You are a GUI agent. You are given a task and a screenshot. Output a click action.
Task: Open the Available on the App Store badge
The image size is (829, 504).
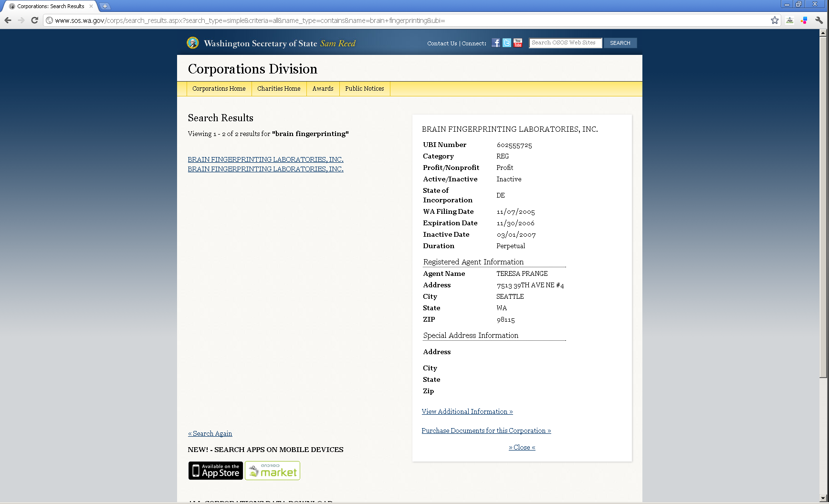click(216, 471)
